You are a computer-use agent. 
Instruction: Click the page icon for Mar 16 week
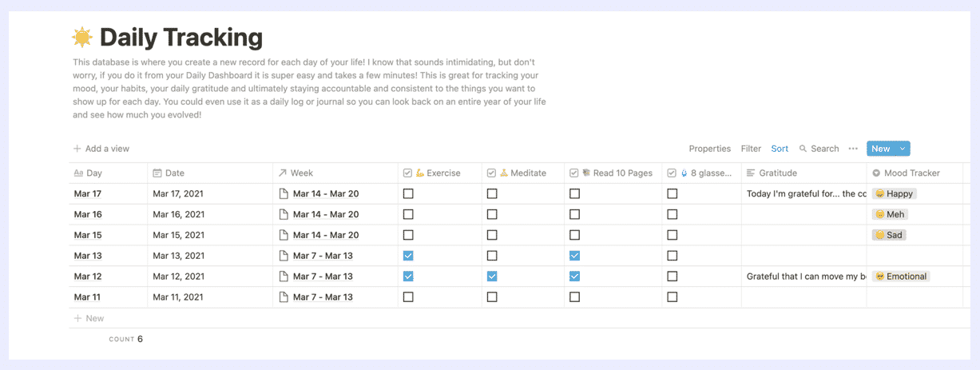coord(284,214)
